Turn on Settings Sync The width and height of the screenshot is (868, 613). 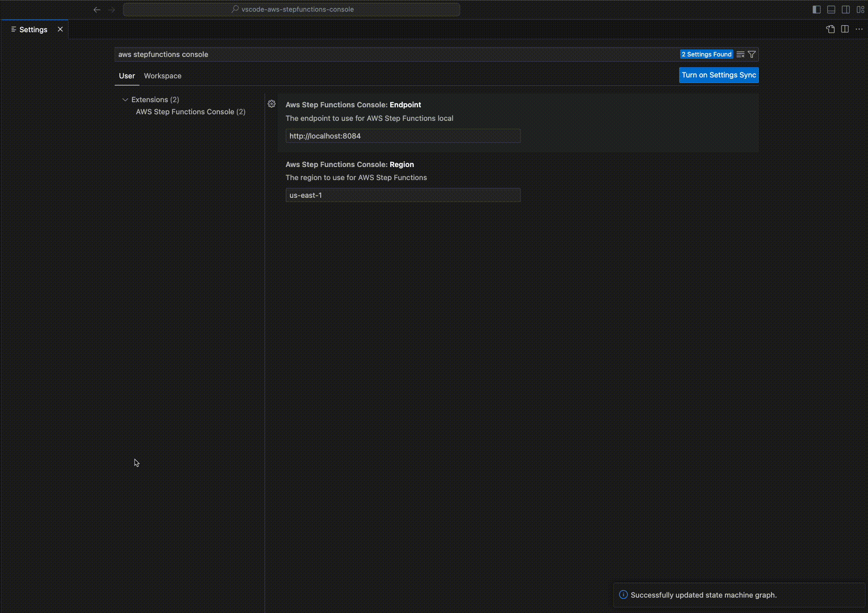[719, 75]
